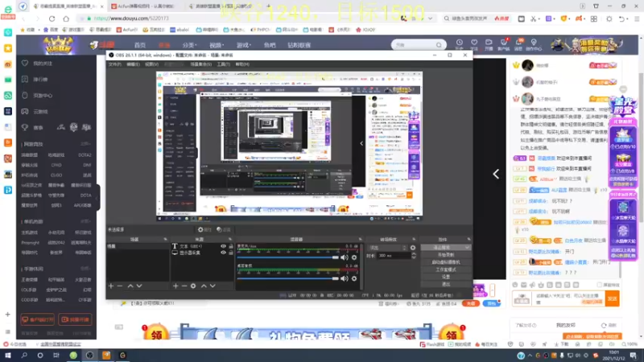This screenshot has width=644, height=362.
Task: Hide the 显示器采集 source with eye icon
Action: click(x=223, y=253)
